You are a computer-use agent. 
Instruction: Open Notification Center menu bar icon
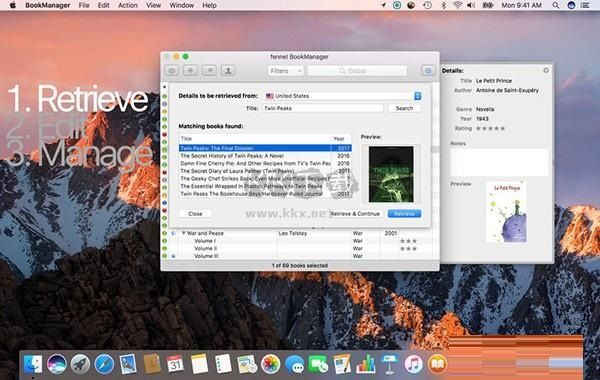pyautogui.click(x=585, y=5)
